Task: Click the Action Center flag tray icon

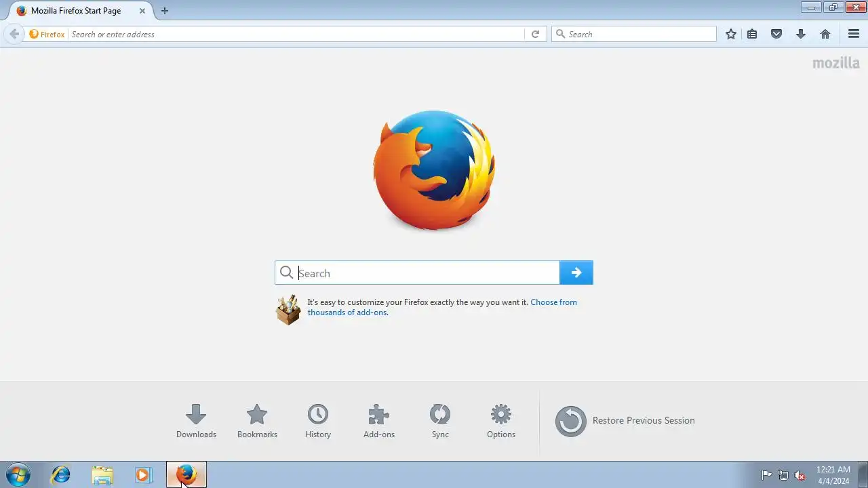Action: [766, 475]
